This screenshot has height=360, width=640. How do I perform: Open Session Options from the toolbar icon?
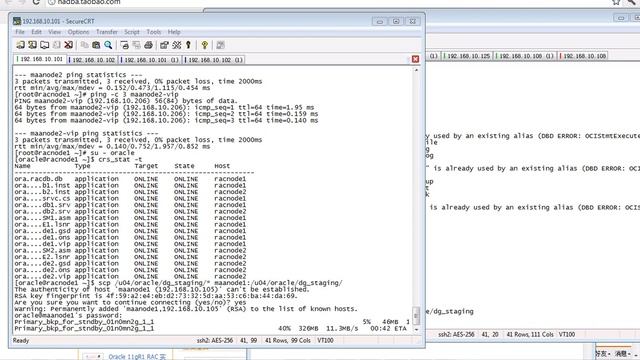click(x=164, y=45)
